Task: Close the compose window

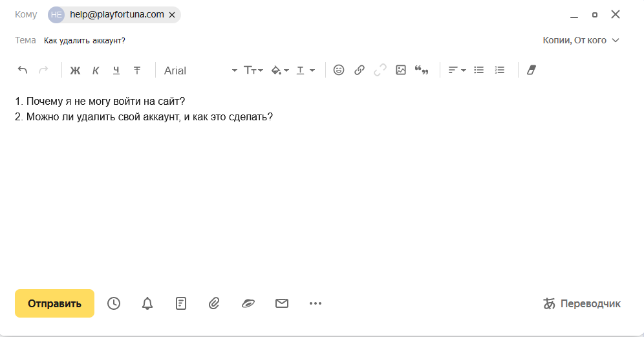Action: [616, 14]
